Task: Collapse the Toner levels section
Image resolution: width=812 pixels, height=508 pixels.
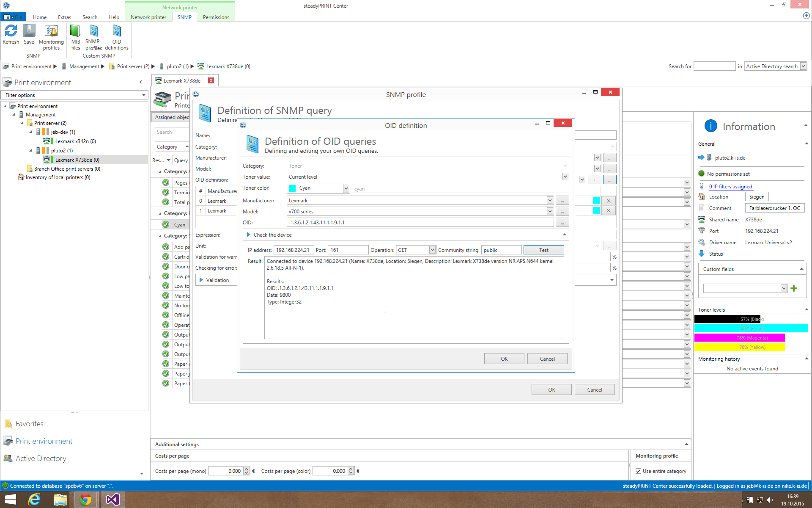Action: 807,309
